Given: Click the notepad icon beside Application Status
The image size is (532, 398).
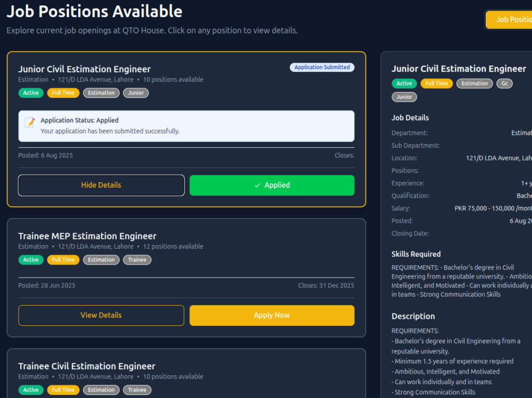Looking at the screenshot, I should coord(29,122).
